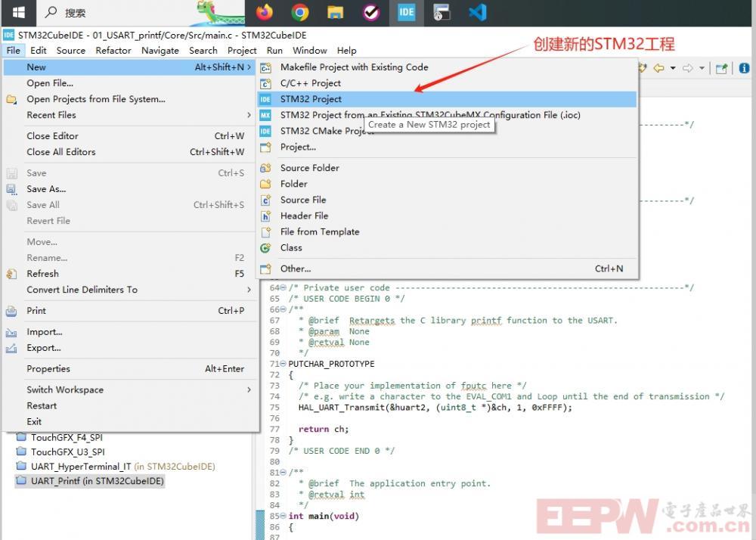This screenshot has height=540, width=756.
Task: Open the Search menu in menu bar
Action: (203, 50)
